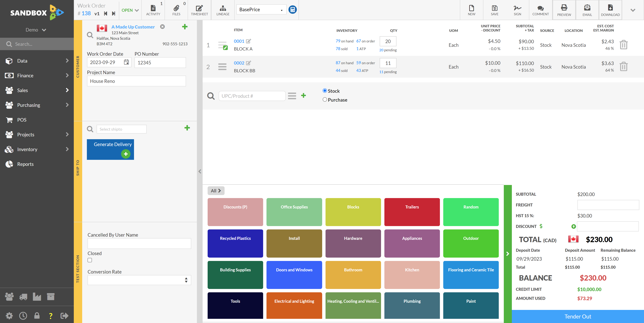Select the Purchase source option
The width and height of the screenshot is (644, 323).
pyautogui.click(x=325, y=99)
